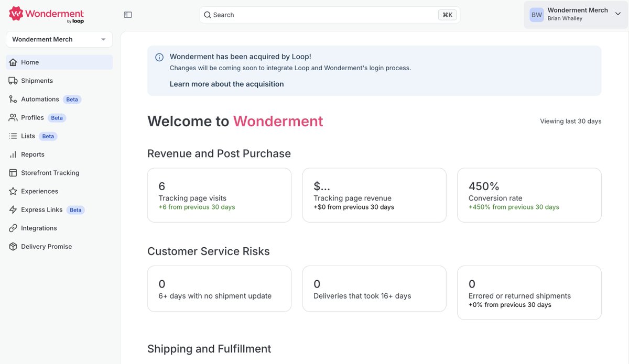Click the Express Links lightning icon
629x364 pixels.
click(x=13, y=209)
